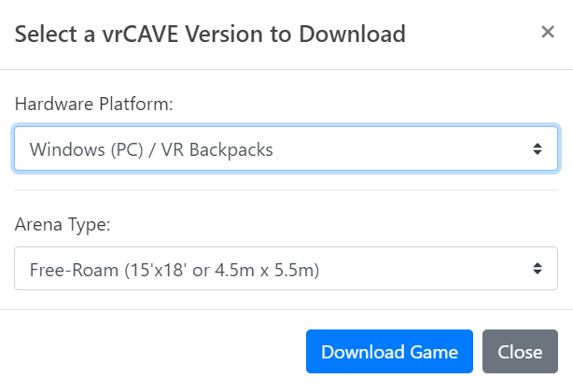Start downloading the vrCAVE game

389,352
